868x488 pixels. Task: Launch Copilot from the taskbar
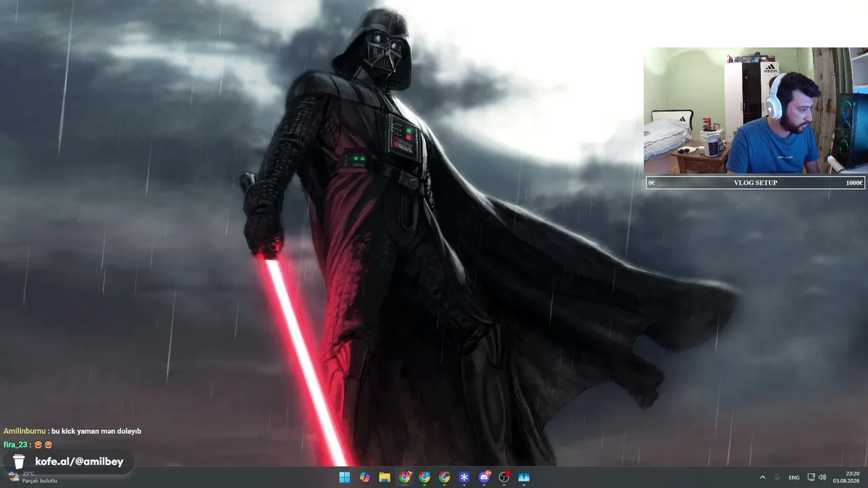coord(365,477)
